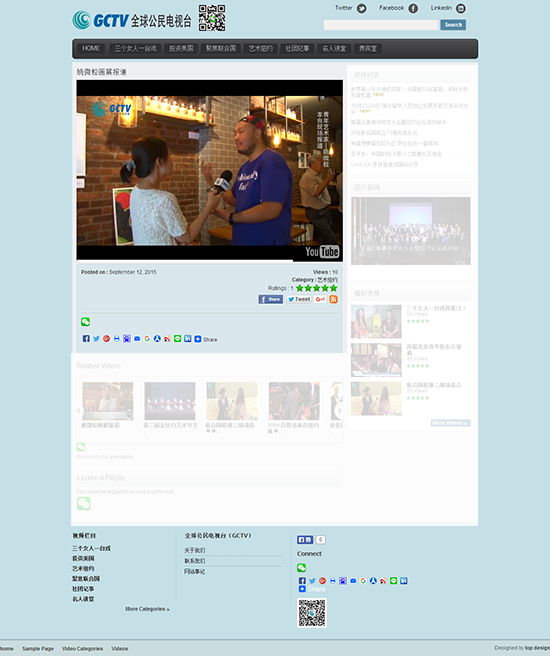Rate the video with the fifth star

pyautogui.click(x=333, y=288)
